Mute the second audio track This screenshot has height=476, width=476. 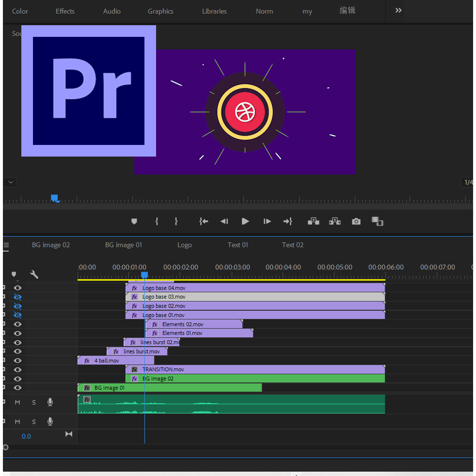17,422
